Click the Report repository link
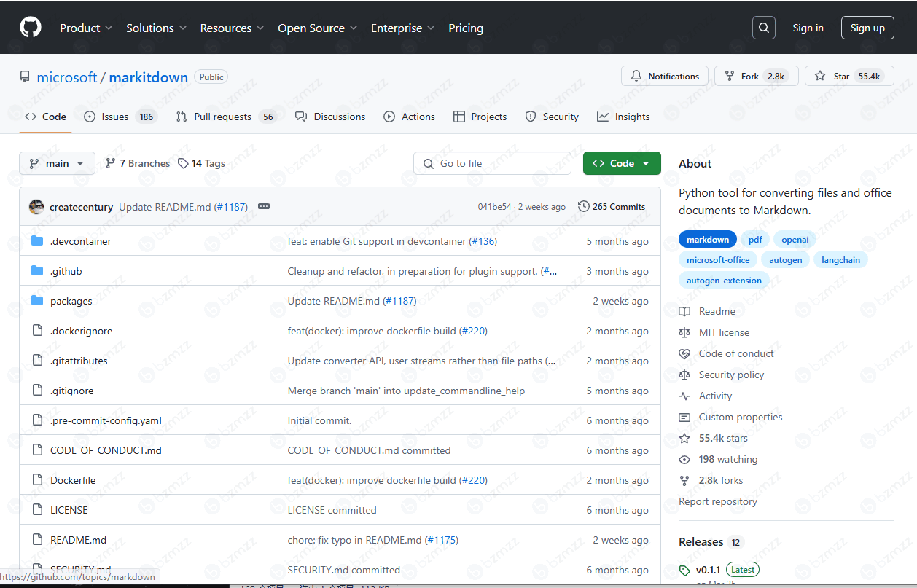 [718, 501]
